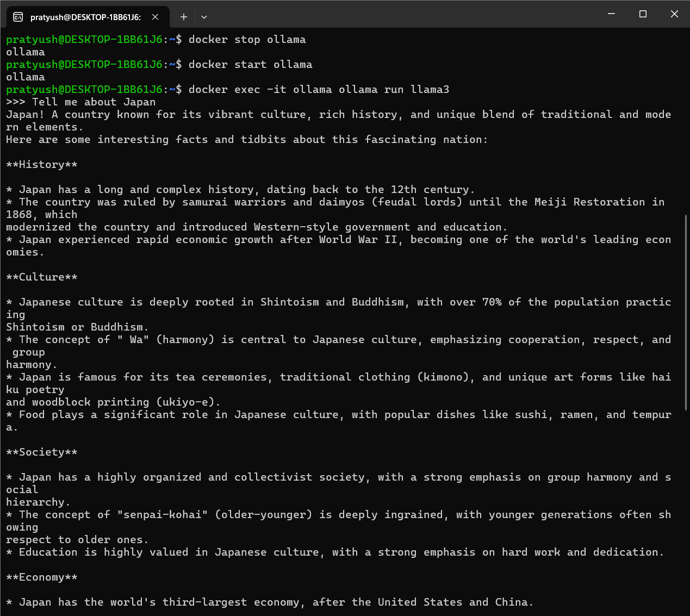This screenshot has height=616, width=690.
Task: Click the '>>> Tell me about Japan' prompt line
Action: pos(80,102)
